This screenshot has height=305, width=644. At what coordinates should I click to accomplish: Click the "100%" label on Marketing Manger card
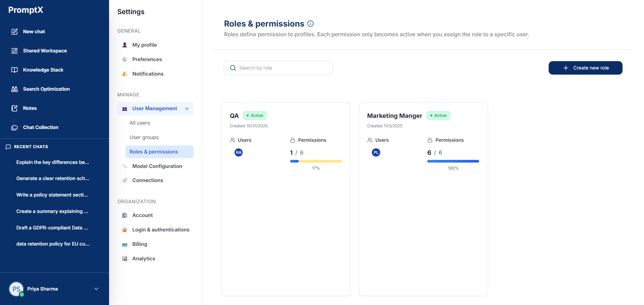coord(453,168)
